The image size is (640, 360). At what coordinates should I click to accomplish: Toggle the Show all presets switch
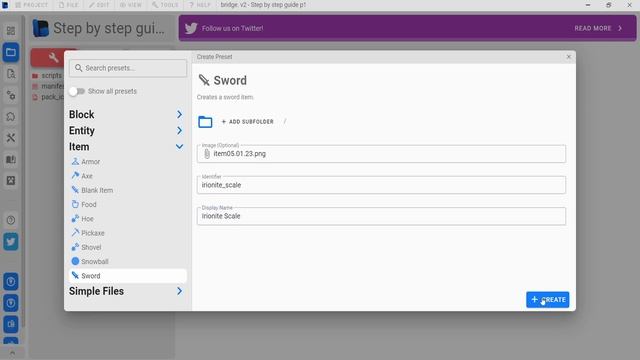pos(77,91)
